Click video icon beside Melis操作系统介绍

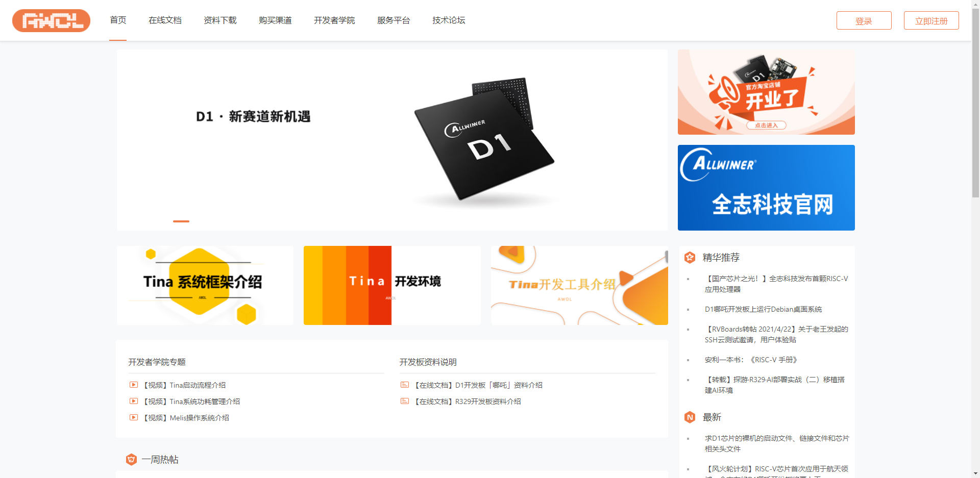coord(134,417)
